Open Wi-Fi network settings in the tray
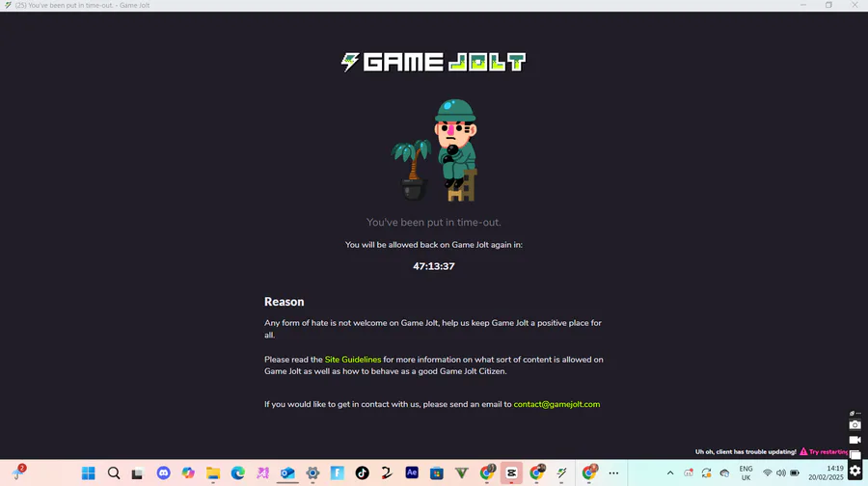868x486 pixels. (768, 472)
